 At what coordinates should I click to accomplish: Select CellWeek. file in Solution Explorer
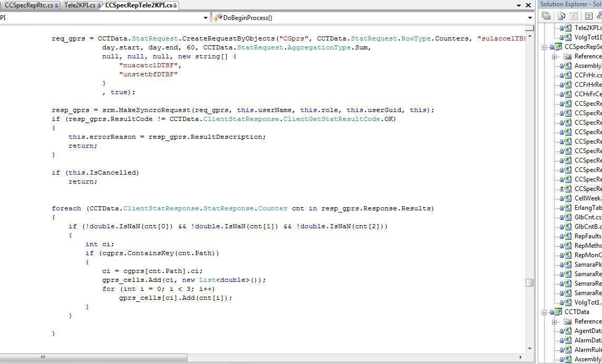pyautogui.click(x=588, y=198)
